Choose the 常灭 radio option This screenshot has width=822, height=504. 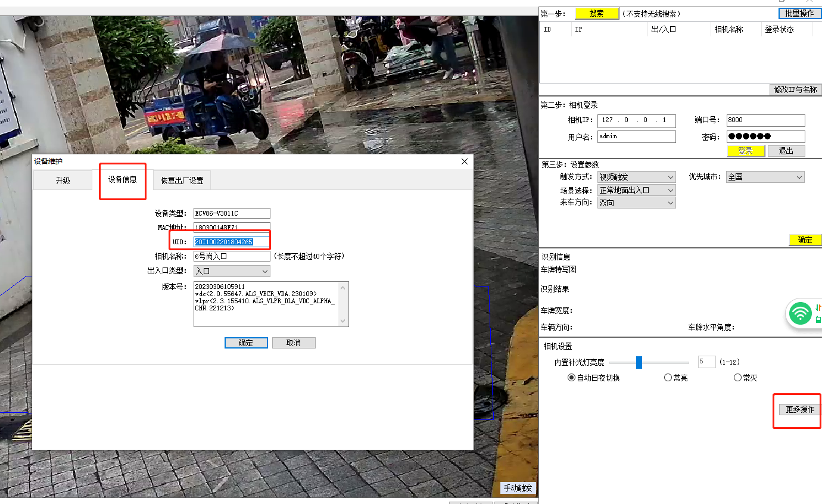pos(737,378)
